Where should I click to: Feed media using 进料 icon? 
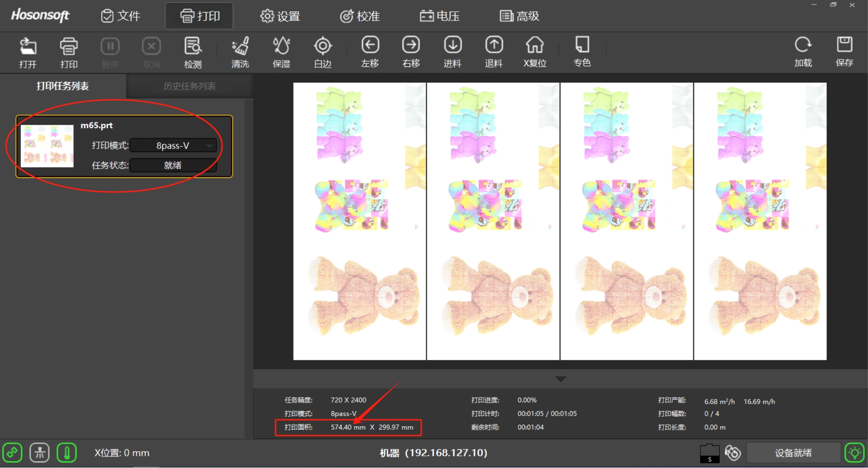(452, 52)
